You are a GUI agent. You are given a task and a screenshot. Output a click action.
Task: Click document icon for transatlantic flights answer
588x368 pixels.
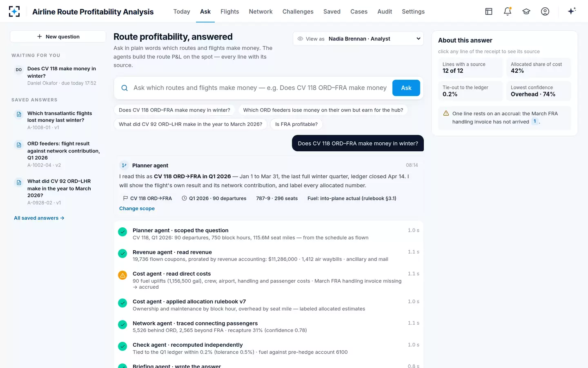19,114
